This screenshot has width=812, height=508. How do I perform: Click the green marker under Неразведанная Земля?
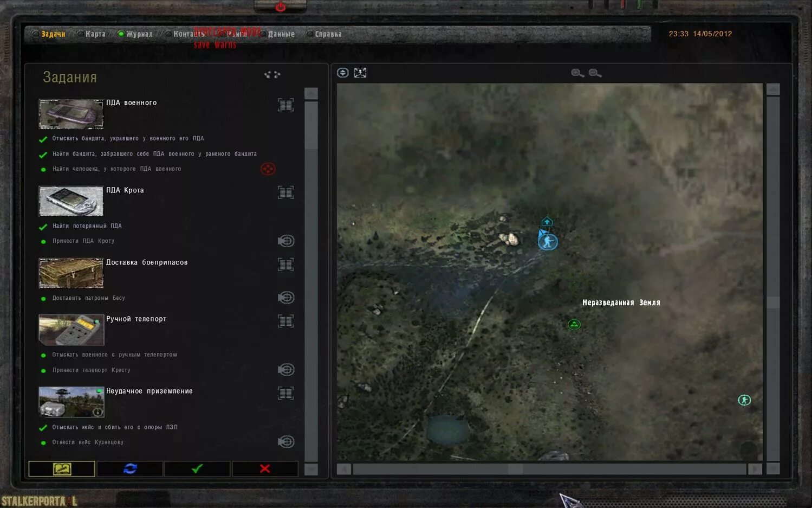click(574, 325)
